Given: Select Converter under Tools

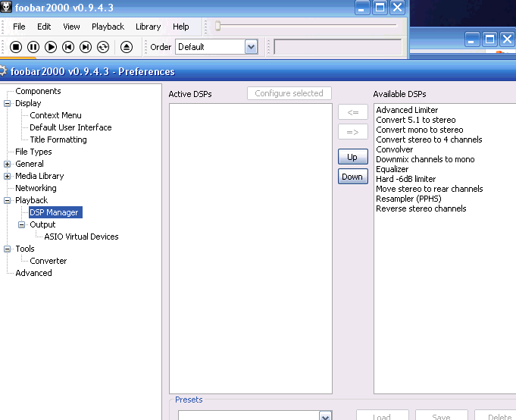Looking at the screenshot, I should pyautogui.click(x=48, y=261).
